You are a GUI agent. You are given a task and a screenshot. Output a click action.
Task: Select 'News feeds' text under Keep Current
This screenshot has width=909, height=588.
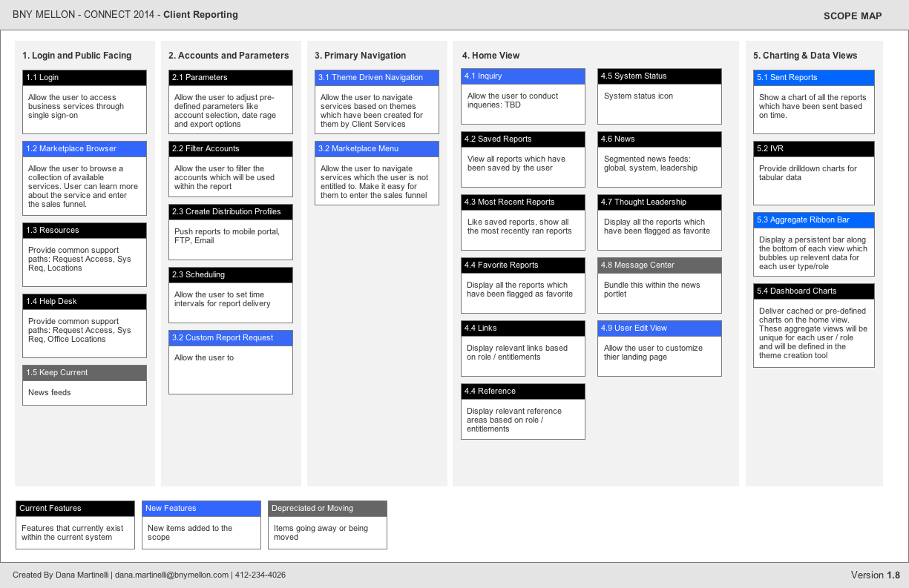tap(50, 393)
